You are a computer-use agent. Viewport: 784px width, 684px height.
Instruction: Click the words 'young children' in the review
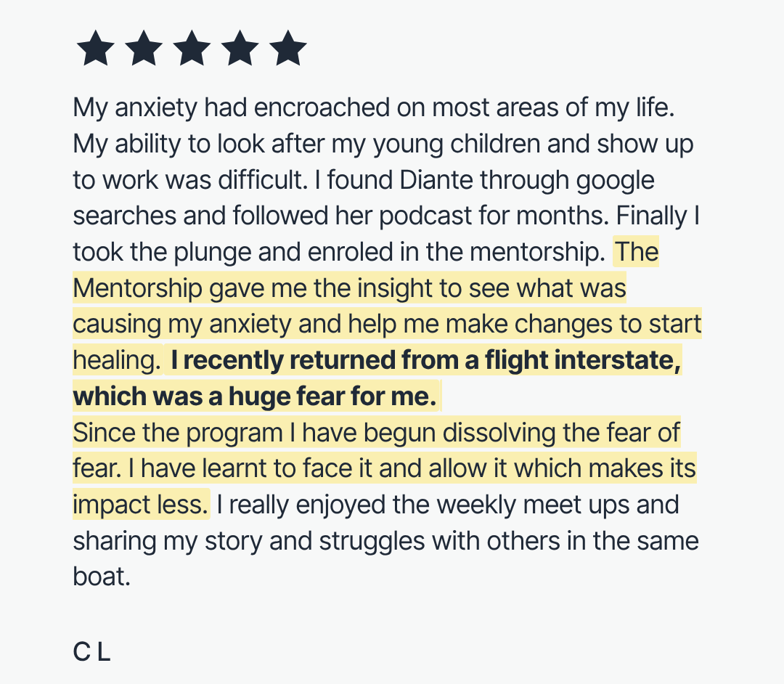(456, 144)
